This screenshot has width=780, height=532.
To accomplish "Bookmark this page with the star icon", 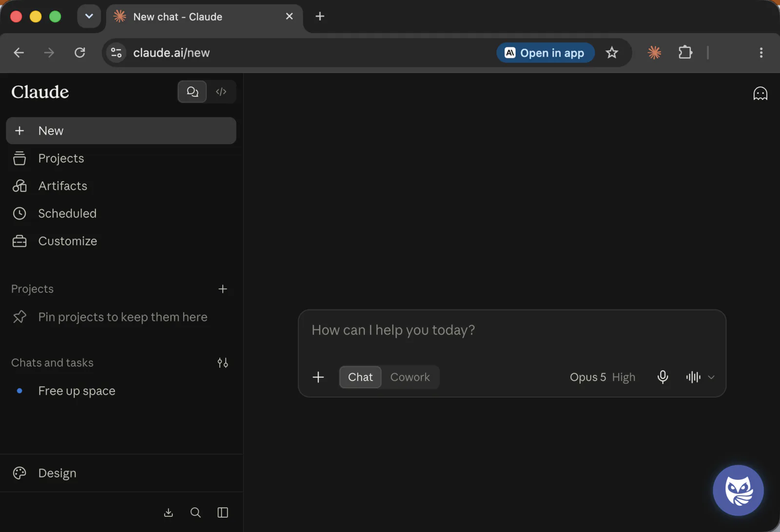I will (612, 53).
